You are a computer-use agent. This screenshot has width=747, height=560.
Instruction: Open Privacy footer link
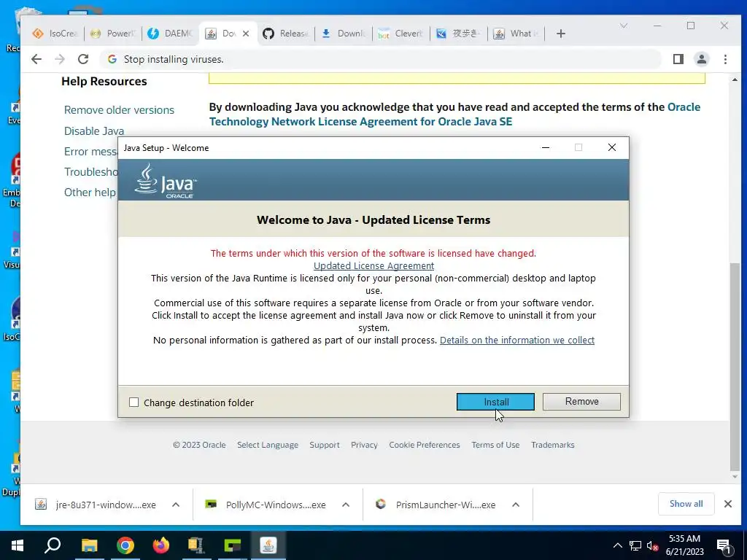coord(364,445)
